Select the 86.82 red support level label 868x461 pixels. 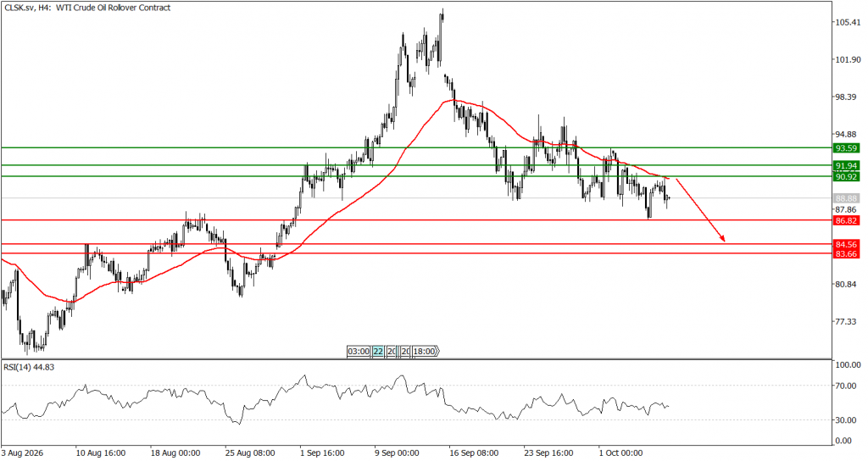coord(847,220)
